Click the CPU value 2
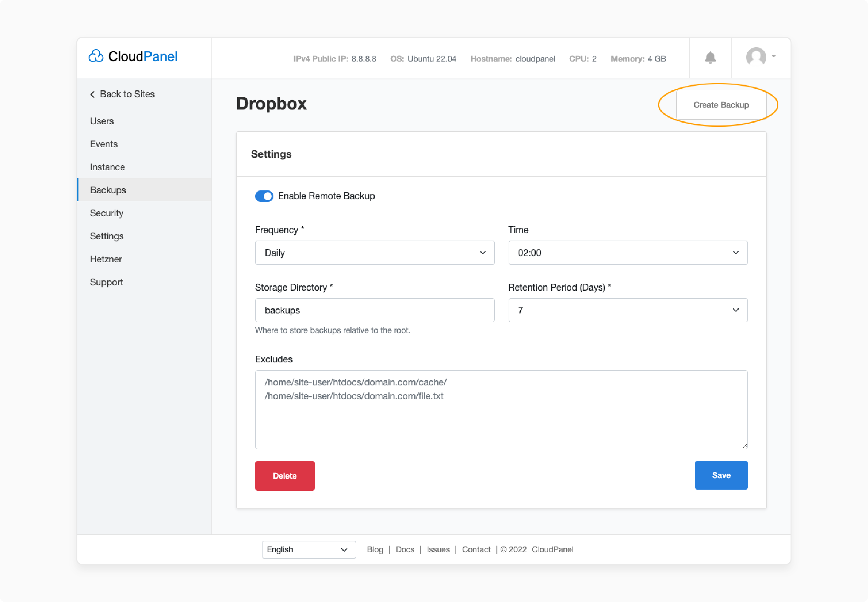 (594, 59)
